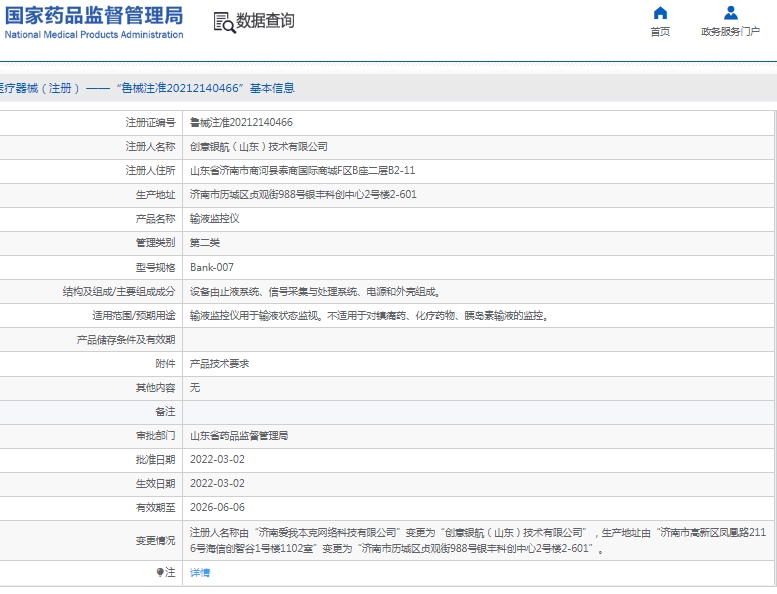Click other content value 无

(x=195, y=388)
